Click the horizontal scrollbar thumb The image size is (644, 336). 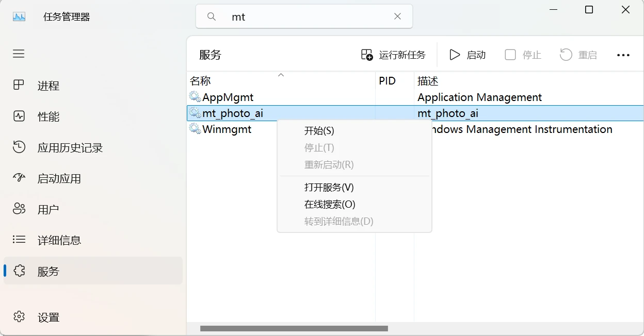[x=294, y=328]
